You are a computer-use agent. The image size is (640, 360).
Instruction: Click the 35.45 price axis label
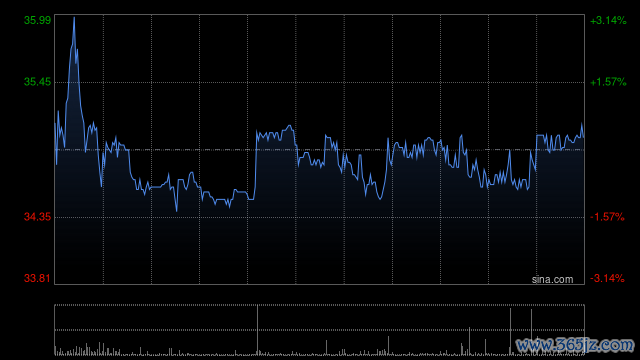(38, 82)
